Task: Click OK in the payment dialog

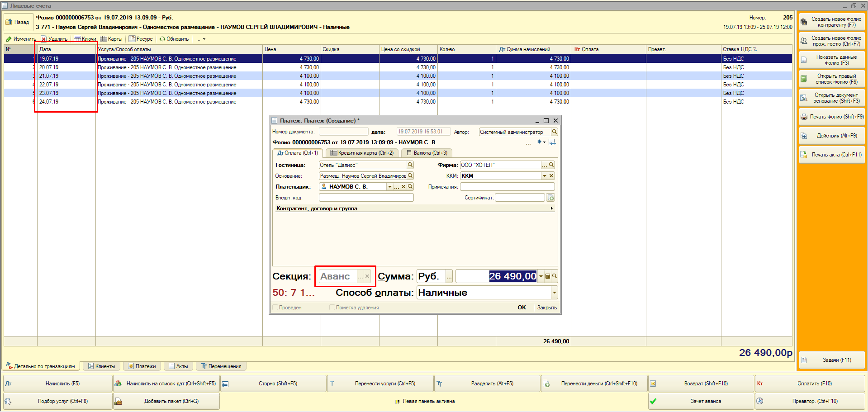Action: [x=522, y=308]
